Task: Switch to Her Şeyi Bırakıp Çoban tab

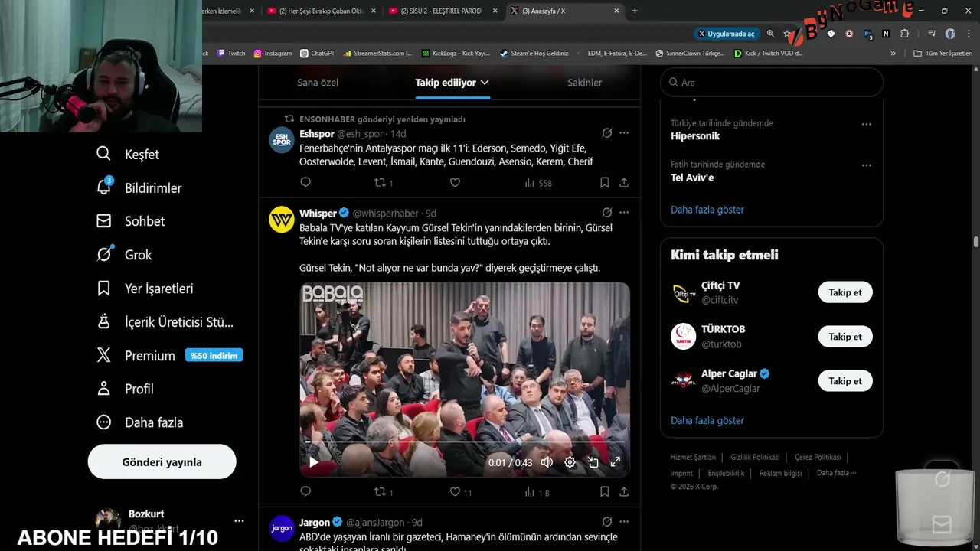Action: click(x=322, y=11)
